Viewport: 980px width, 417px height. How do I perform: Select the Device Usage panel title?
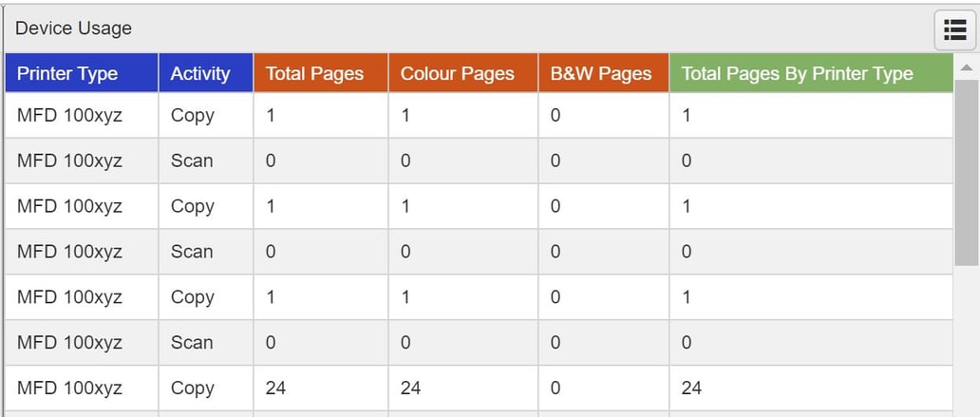click(73, 28)
